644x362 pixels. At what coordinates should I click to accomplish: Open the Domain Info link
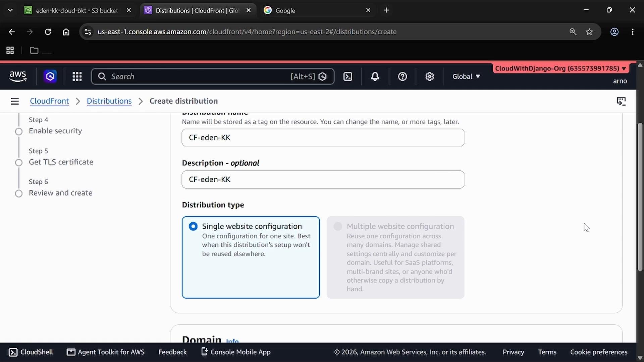click(x=232, y=341)
